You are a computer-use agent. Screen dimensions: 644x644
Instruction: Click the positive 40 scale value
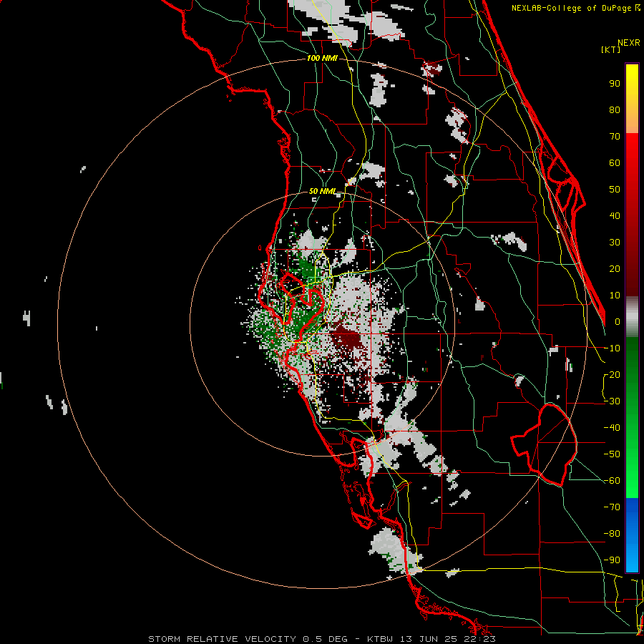[x=615, y=216]
